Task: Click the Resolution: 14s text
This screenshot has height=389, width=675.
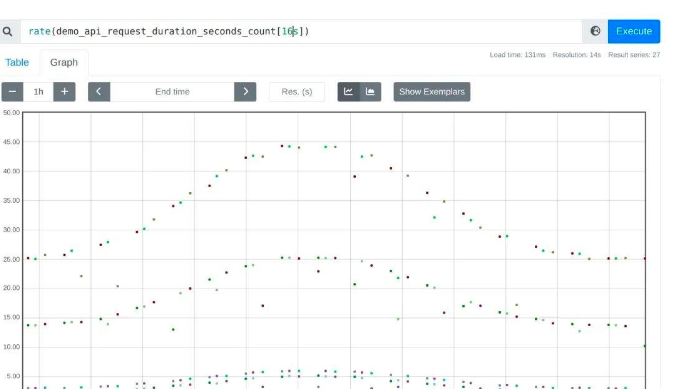Action: click(576, 55)
